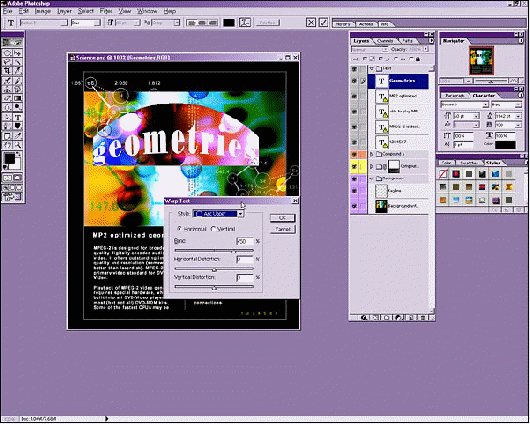Hide the Geometries text layer

click(354, 81)
